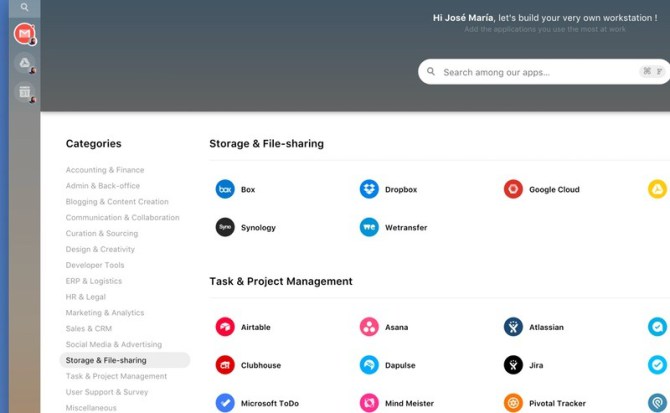Click the Box app icon
Screen dimensions: 670x413
click(x=225, y=189)
